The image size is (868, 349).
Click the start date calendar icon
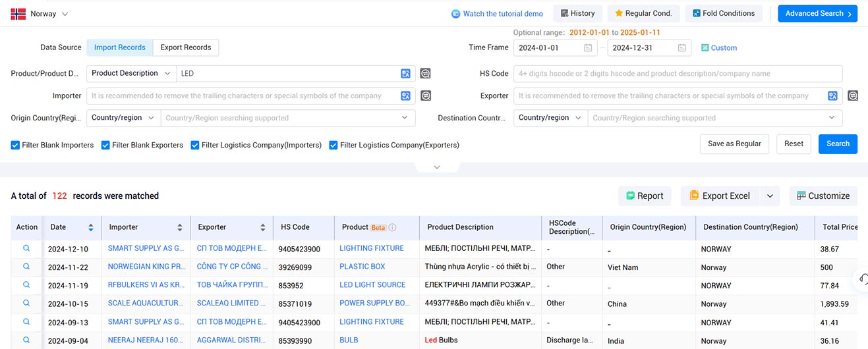(x=588, y=48)
